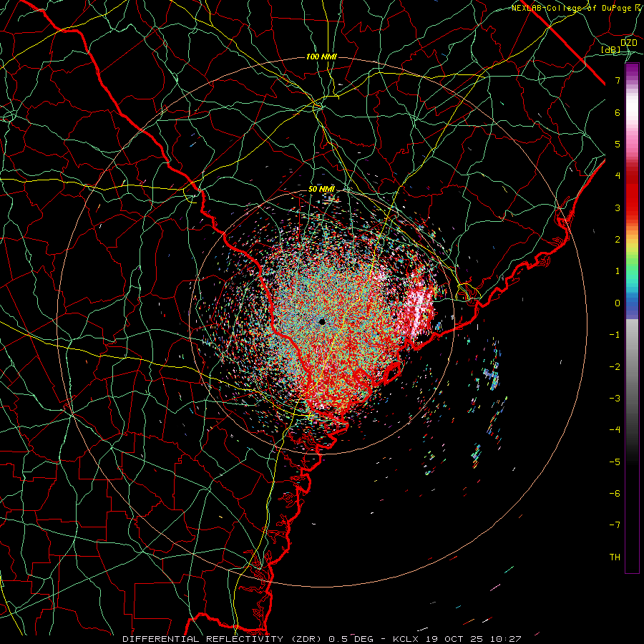This screenshot has width=644, height=644.
Task: Click the 3 value on color scale
Action: 618,208
